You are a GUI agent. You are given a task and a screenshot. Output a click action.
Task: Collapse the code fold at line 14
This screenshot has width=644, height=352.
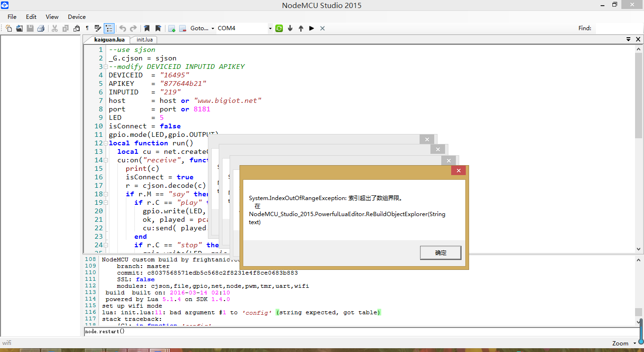pyautogui.click(x=106, y=160)
